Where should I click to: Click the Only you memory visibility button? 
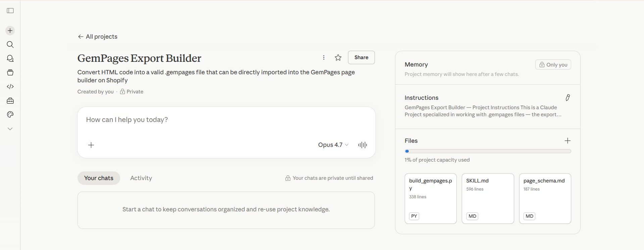553,65
